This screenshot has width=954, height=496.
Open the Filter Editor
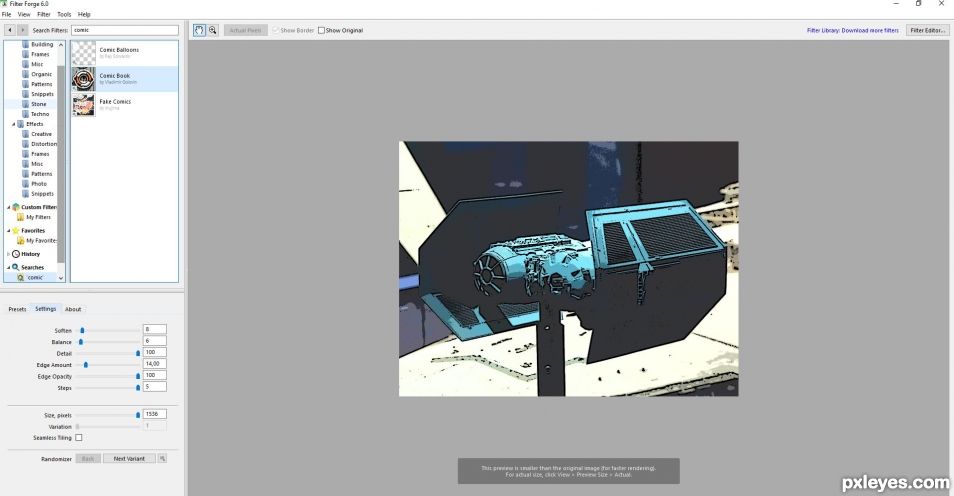click(927, 30)
